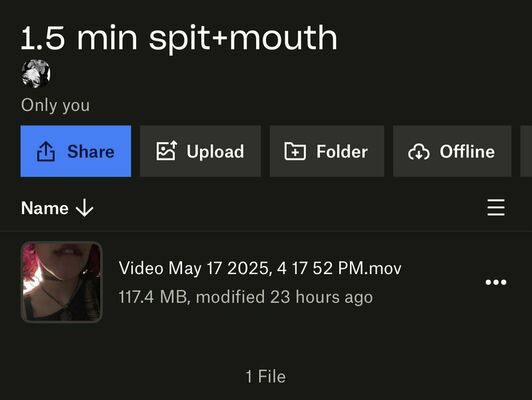Tap the new folder plus icon
Screen dimensions: 532x400
click(x=295, y=151)
